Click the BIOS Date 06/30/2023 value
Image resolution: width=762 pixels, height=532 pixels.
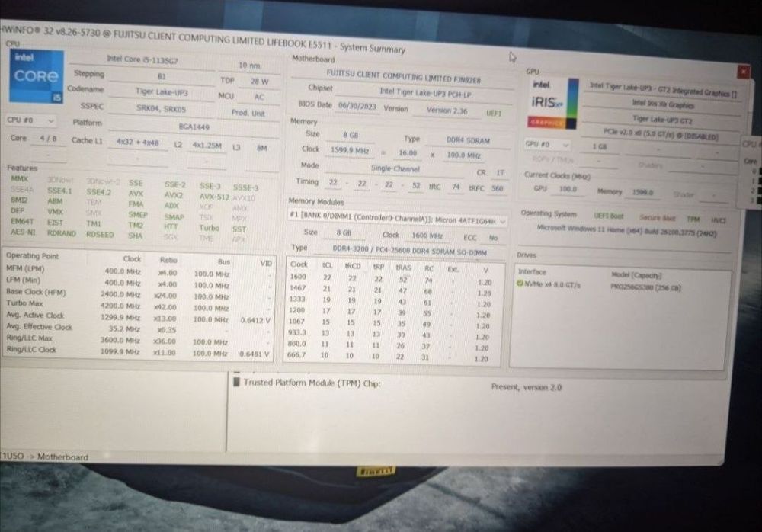tap(357, 105)
